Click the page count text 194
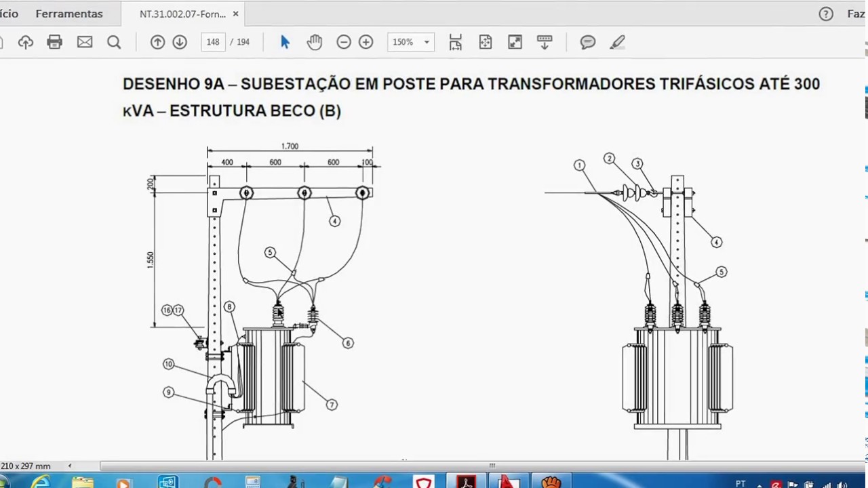 click(x=243, y=42)
